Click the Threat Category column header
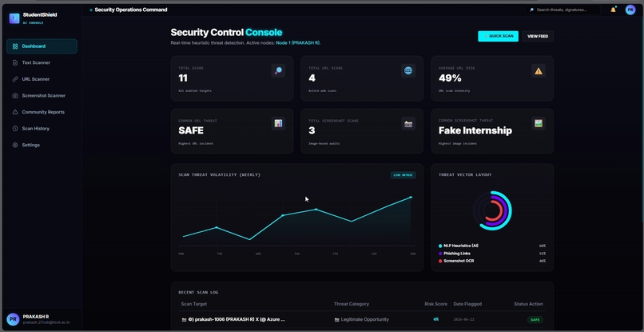 click(x=351, y=304)
